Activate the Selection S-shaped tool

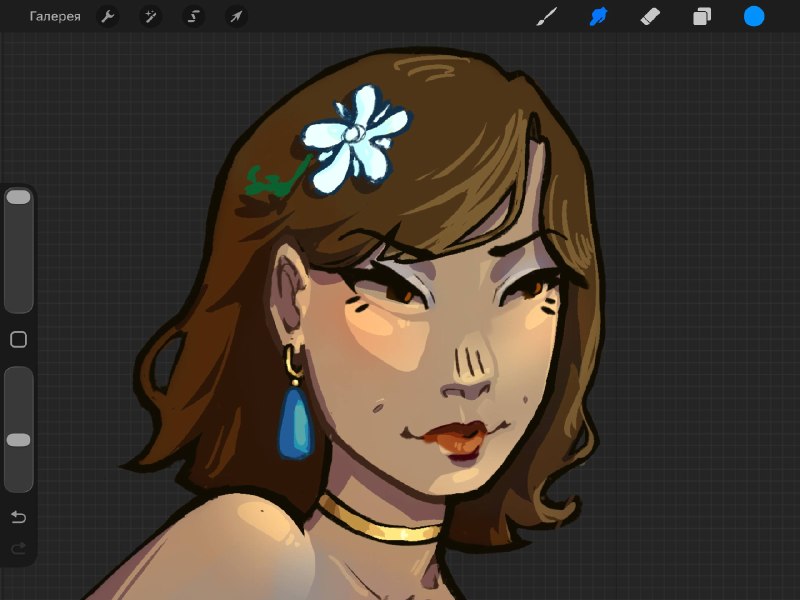coord(193,16)
